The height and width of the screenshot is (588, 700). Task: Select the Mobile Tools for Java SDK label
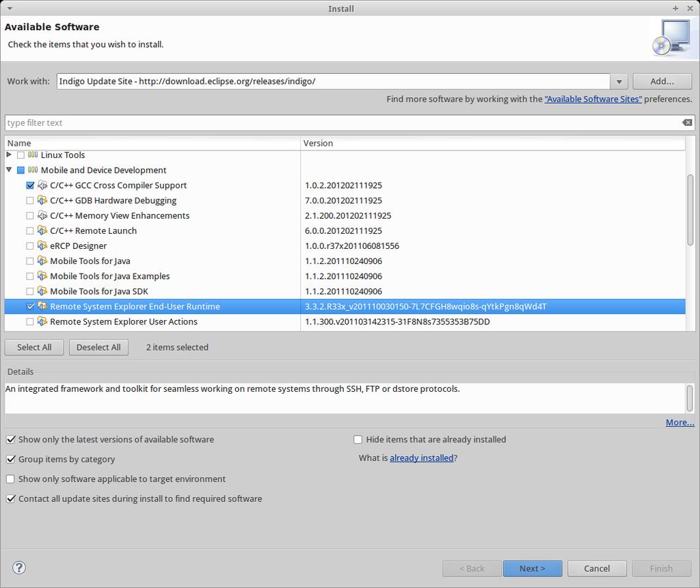[x=99, y=291]
